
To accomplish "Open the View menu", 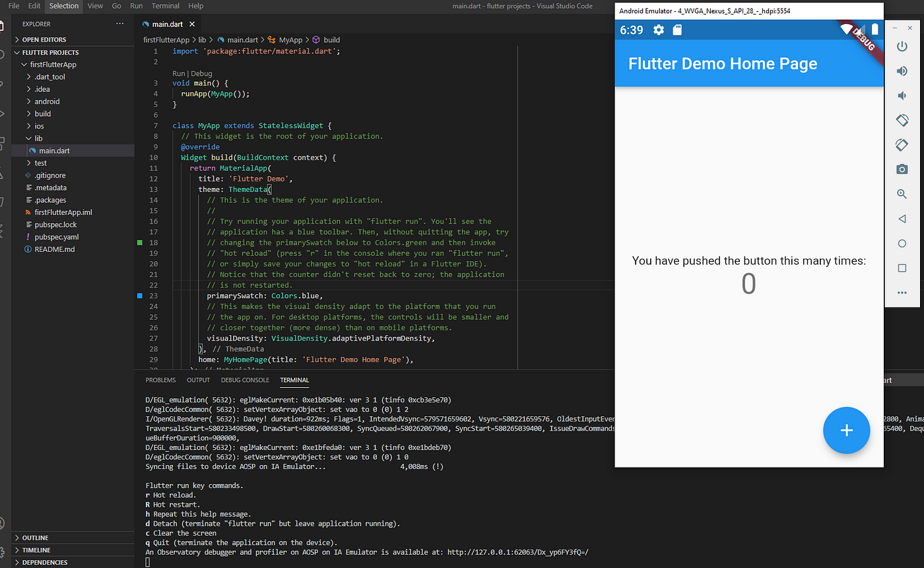I will pos(95,5).
